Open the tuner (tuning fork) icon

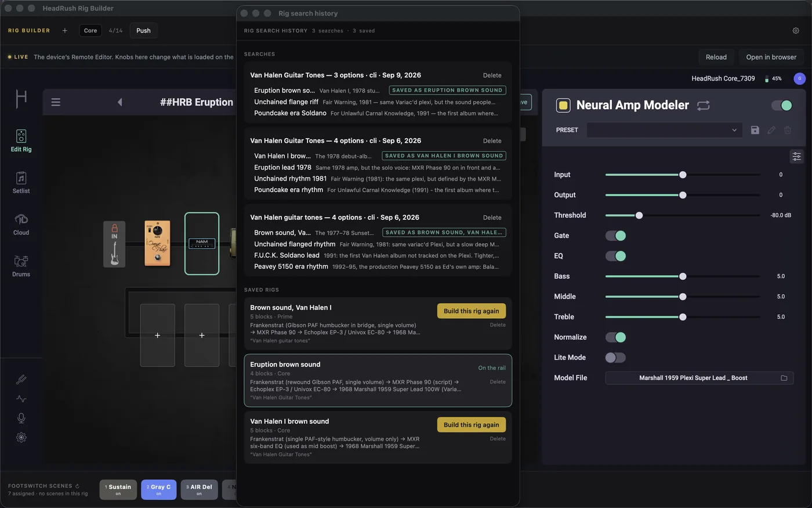[21, 380]
